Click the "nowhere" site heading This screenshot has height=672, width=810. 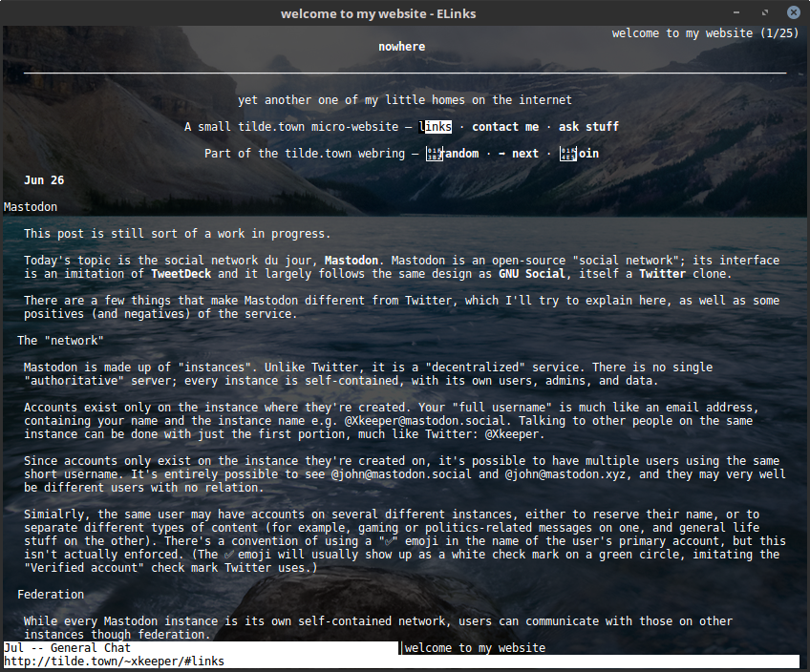click(x=401, y=47)
